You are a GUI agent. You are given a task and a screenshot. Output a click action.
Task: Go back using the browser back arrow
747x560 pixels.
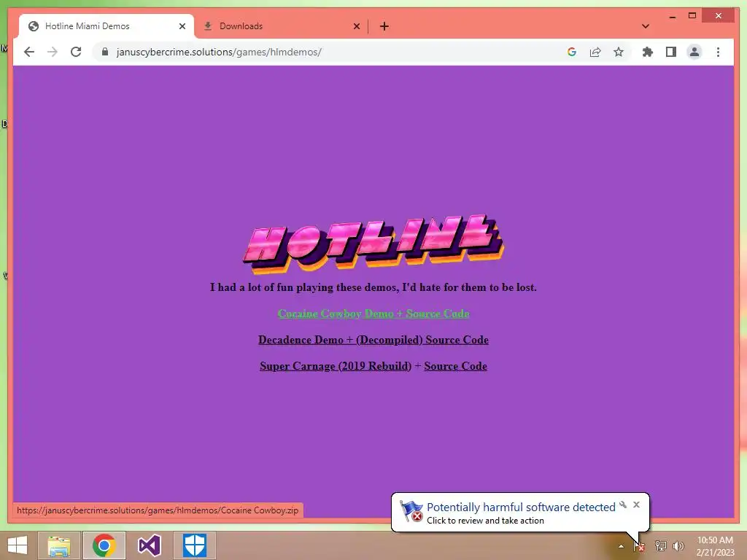(29, 52)
